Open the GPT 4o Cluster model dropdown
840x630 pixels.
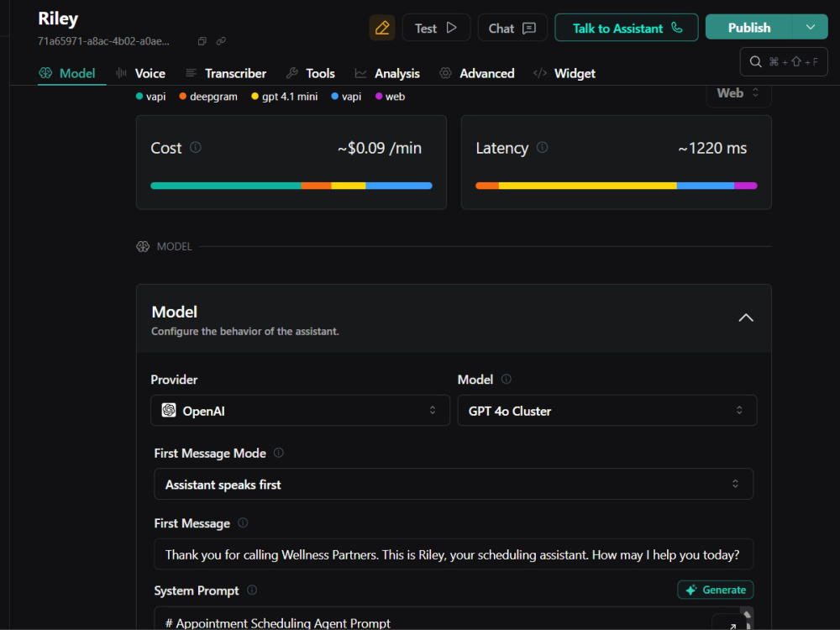pyautogui.click(x=607, y=411)
